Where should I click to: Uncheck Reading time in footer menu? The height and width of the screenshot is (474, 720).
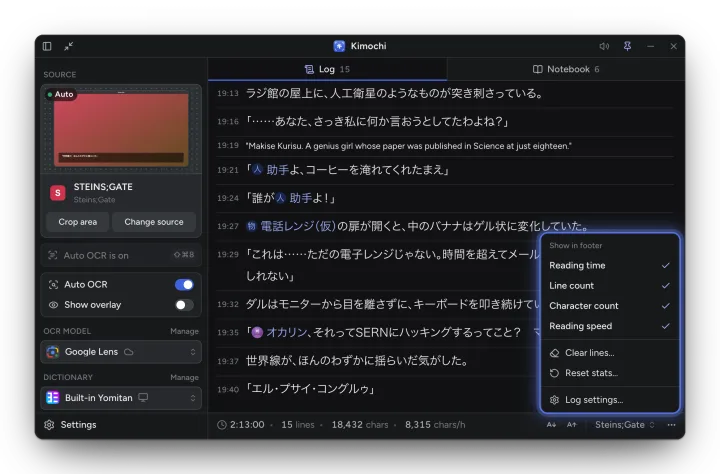609,265
